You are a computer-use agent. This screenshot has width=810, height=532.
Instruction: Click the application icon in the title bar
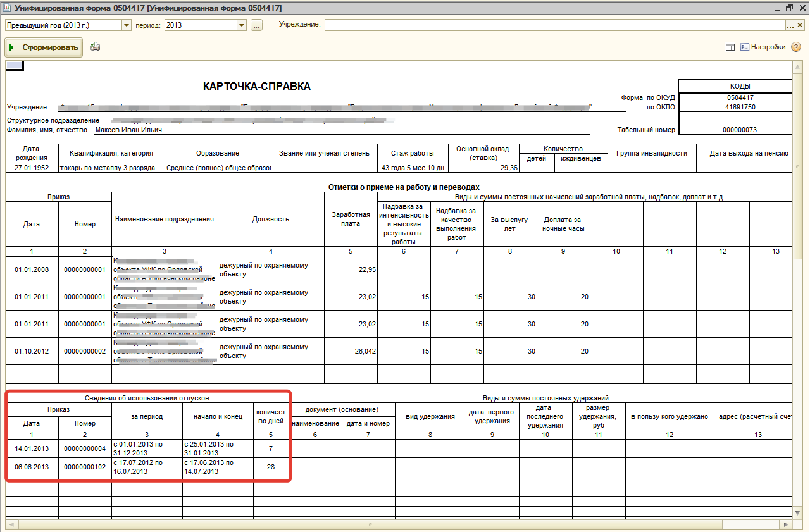[8, 8]
